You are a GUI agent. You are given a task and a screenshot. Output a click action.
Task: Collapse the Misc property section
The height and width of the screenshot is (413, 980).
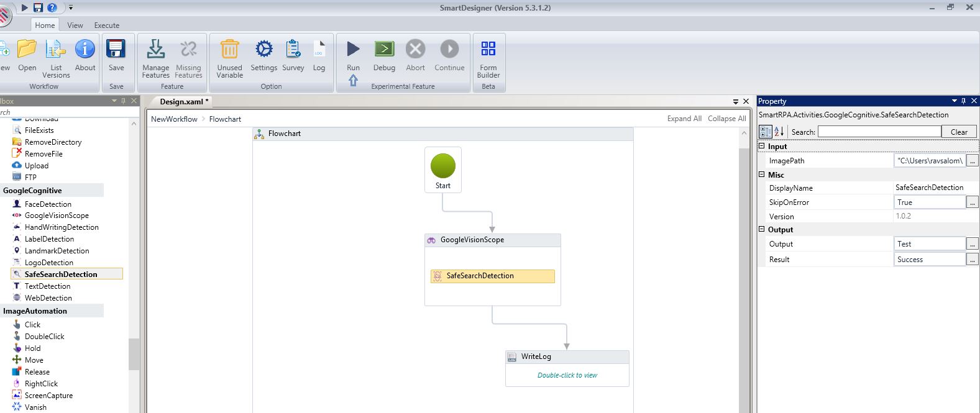(x=762, y=175)
